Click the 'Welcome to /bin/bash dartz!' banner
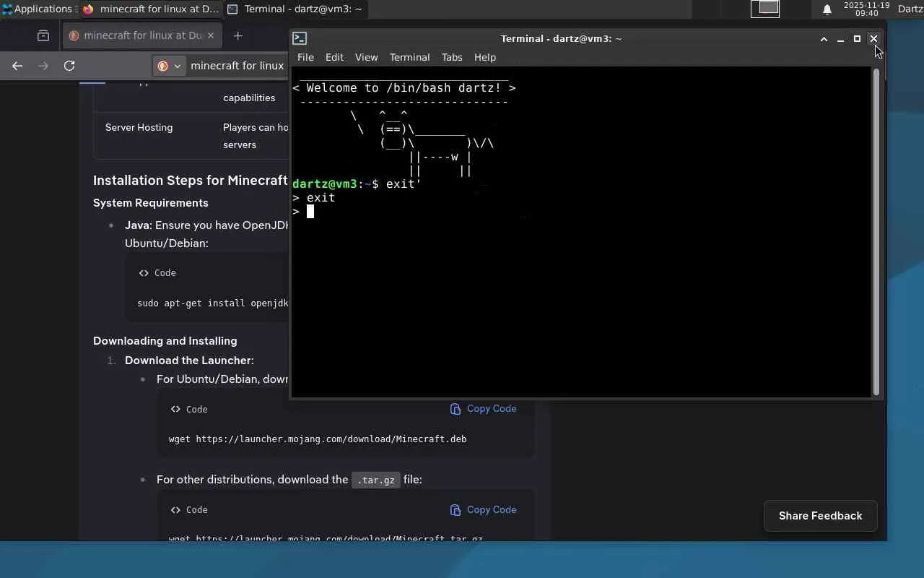The height and width of the screenshot is (578, 924). click(x=404, y=88)
